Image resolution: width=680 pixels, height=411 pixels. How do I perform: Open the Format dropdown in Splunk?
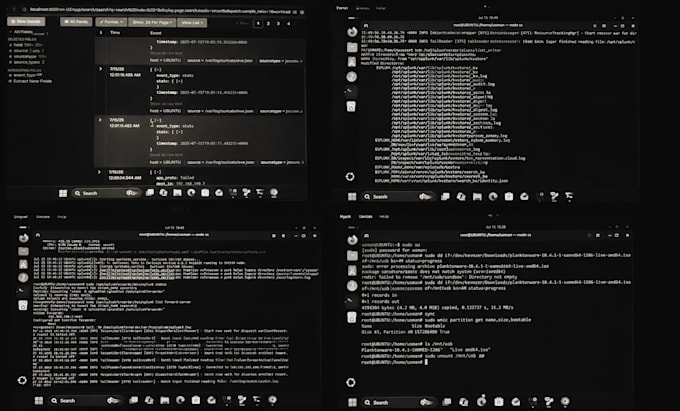(111, 22)
